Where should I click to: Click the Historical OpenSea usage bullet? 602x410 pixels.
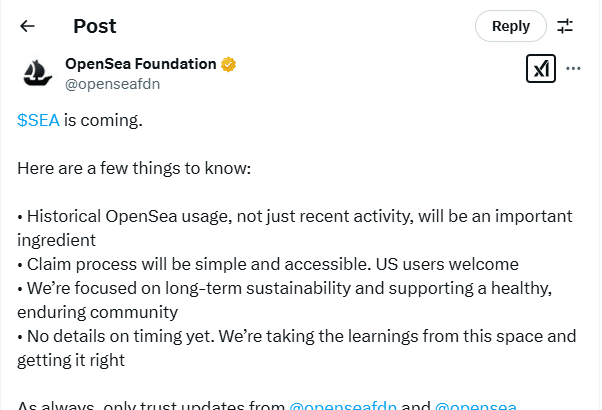[x=295, y=228]
